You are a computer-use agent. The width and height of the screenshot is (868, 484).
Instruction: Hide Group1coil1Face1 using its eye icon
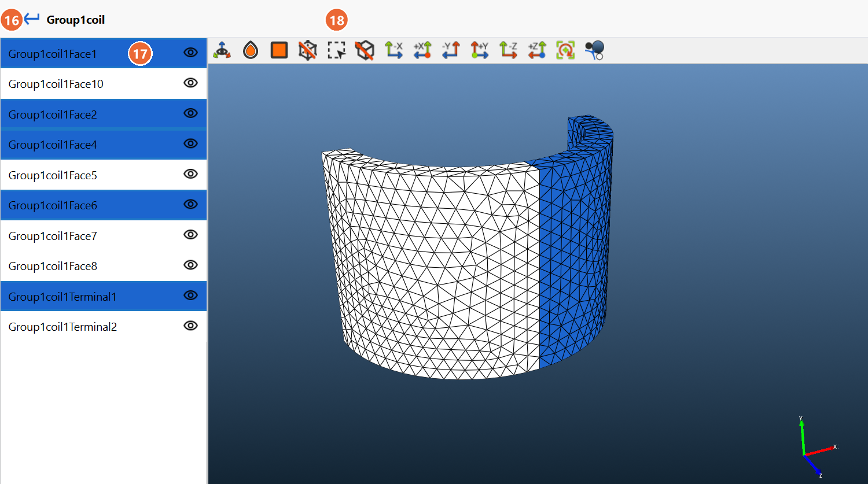coord(190,53)
